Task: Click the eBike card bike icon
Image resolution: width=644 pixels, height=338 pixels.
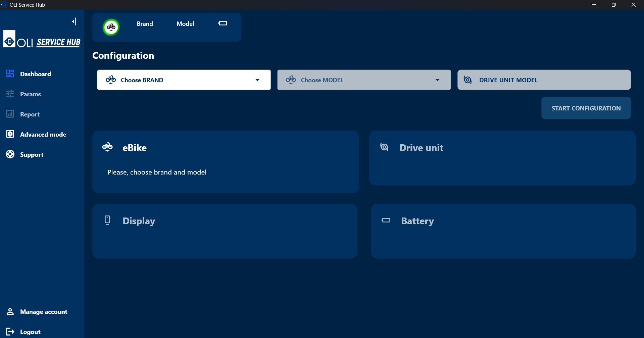Action: (x=107, y=147)
